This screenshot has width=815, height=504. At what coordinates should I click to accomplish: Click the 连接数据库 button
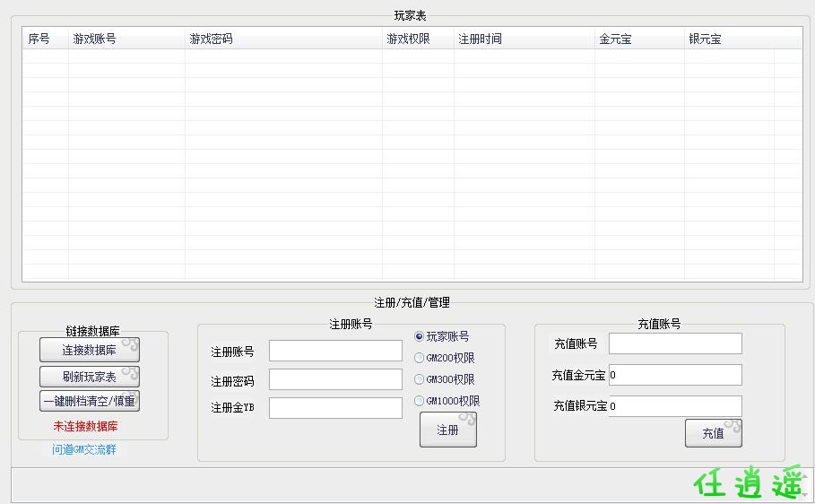click(89, 350)
